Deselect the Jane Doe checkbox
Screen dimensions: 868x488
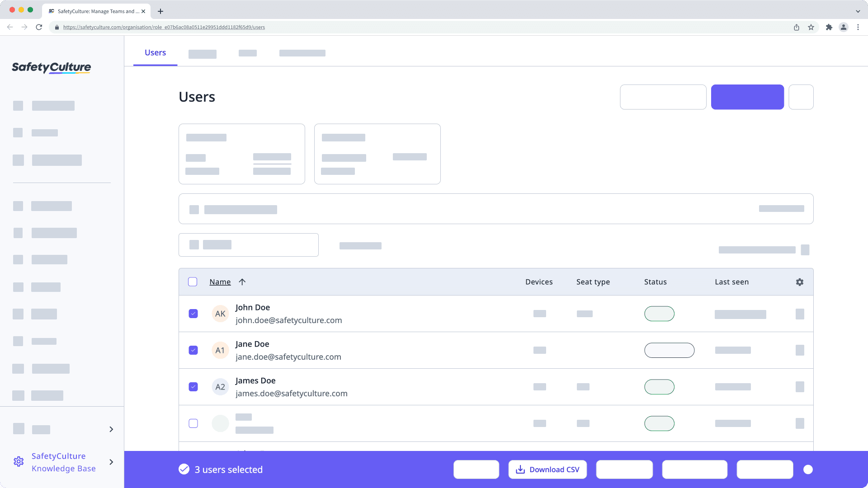[193, 350]
